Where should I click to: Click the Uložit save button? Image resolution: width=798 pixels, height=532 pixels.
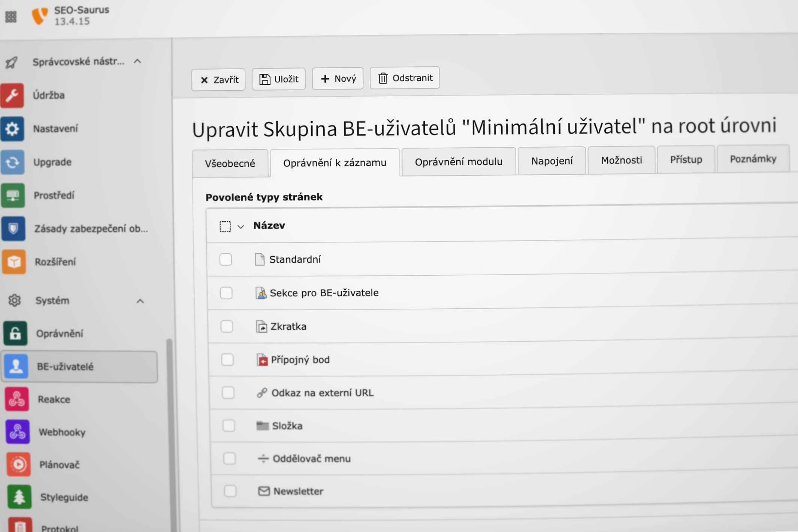tap(279, 79)
